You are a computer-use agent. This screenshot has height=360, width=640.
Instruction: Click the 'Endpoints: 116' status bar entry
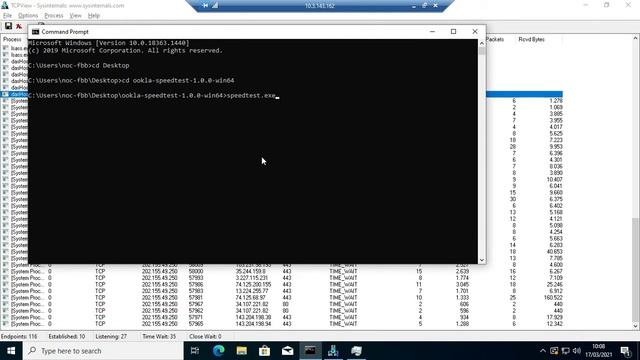(x=19, y=336)
